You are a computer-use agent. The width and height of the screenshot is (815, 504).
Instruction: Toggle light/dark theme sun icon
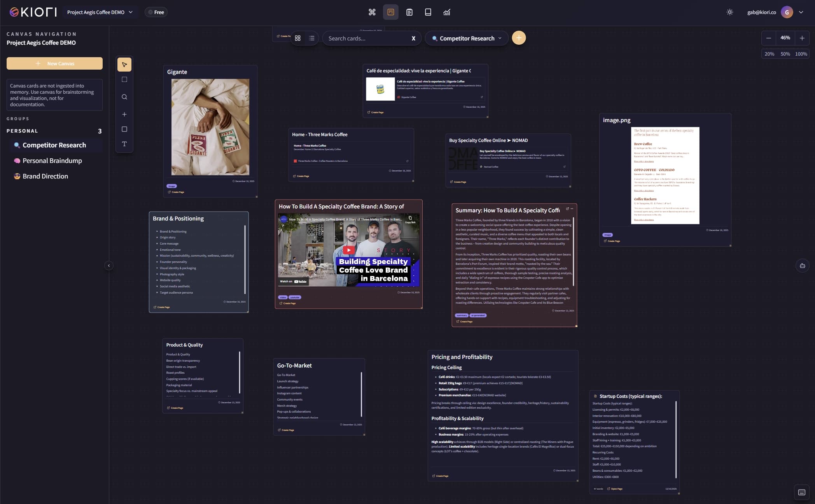730,12
